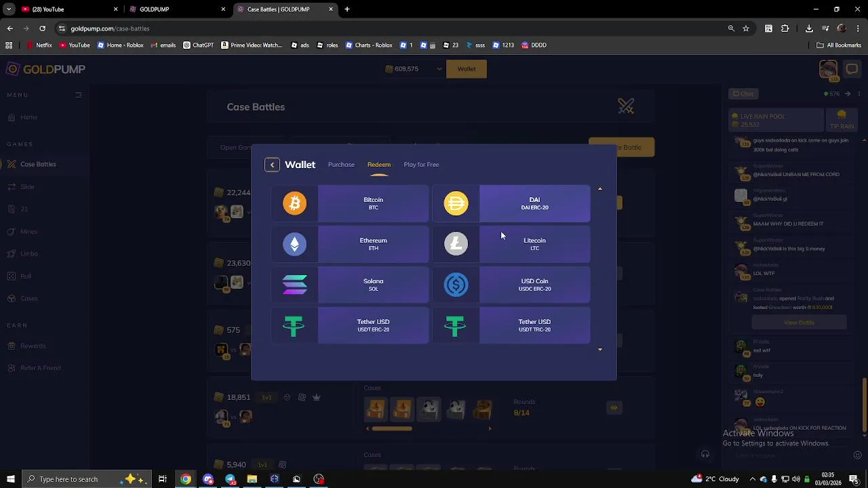Open browser extensions puzzle icon
The height and width of the screenshot is (488, 868).
785,28
